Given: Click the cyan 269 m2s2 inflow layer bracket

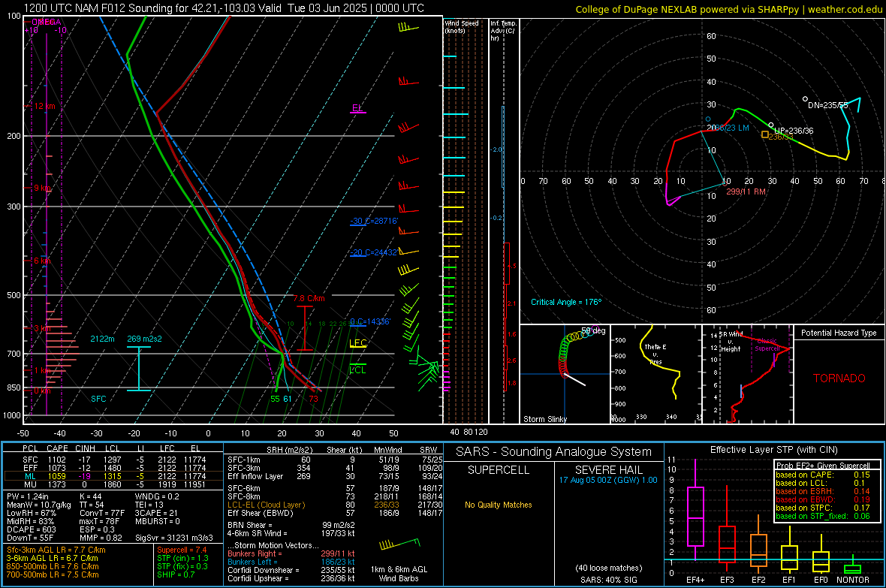Looking at the screenshot, I should [139, 369].
